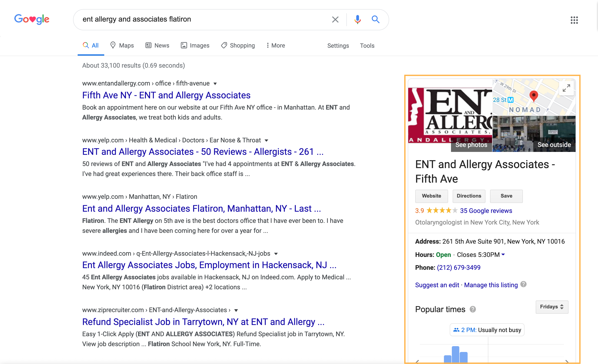Expand options arrow for entandallergy.com result
This screenshot has height=364, width=598.
(215, 84)
